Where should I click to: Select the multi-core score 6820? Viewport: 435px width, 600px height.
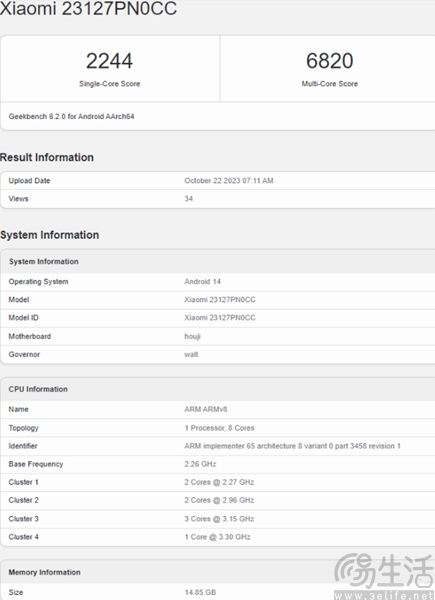coord(329,61)
